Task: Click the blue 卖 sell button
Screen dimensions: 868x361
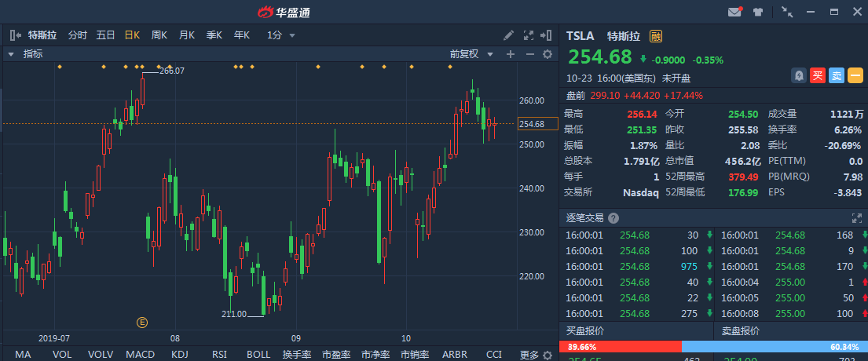Action: pyautogui.click(x=837, y=75)
